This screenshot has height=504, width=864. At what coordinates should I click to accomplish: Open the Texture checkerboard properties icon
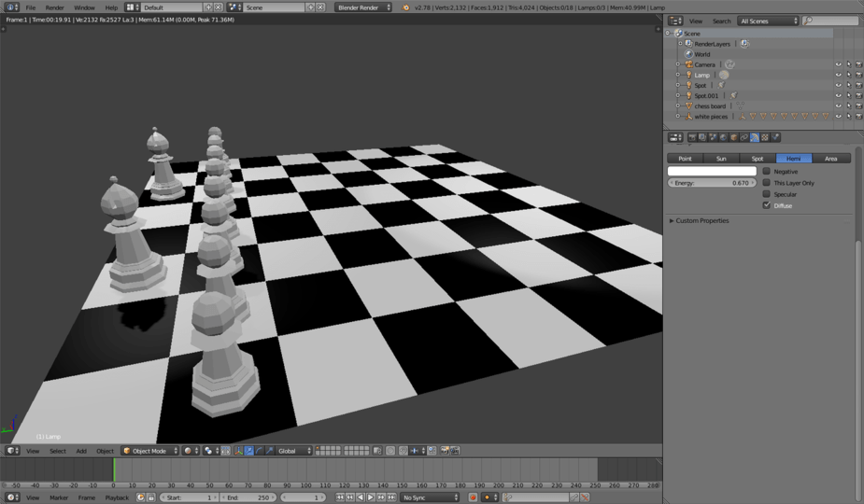(765, 137)
